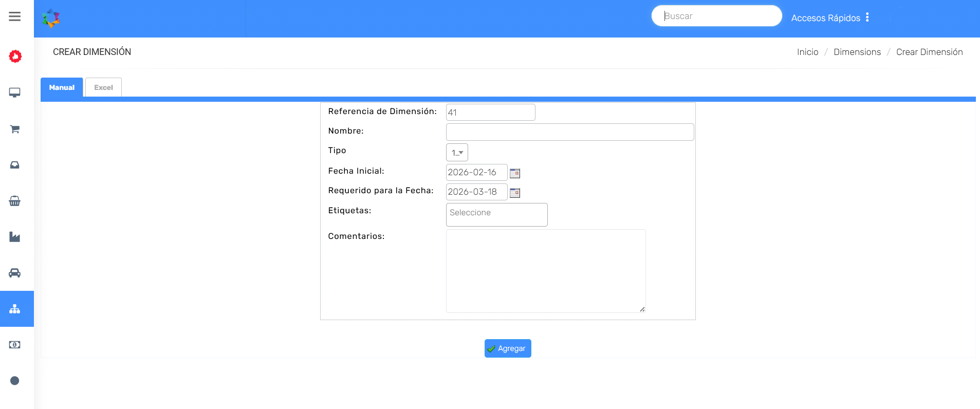This screenshot has width=980, height=409.
Task: Open the Accesos Rápidos three-dot menu
Action: click(867, 17)
